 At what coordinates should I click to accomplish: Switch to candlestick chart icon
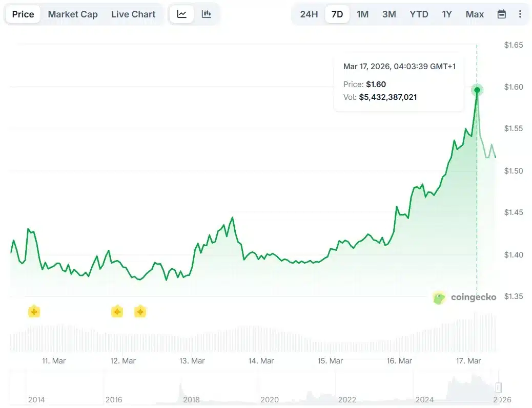click(207, 14)
